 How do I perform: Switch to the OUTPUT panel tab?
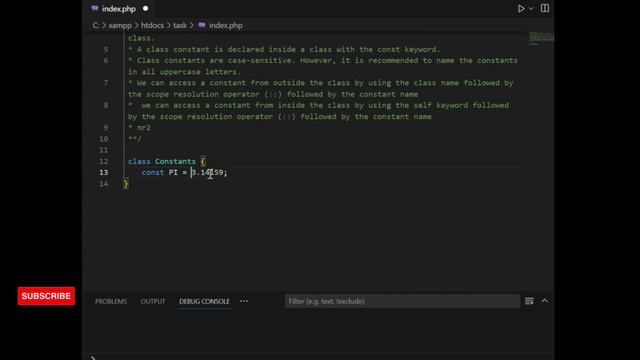point(153,301)
